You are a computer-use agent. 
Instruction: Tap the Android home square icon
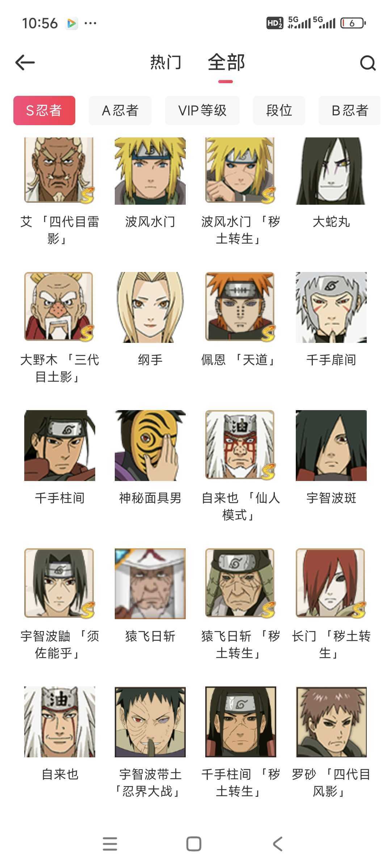click(x=194, y=844)
